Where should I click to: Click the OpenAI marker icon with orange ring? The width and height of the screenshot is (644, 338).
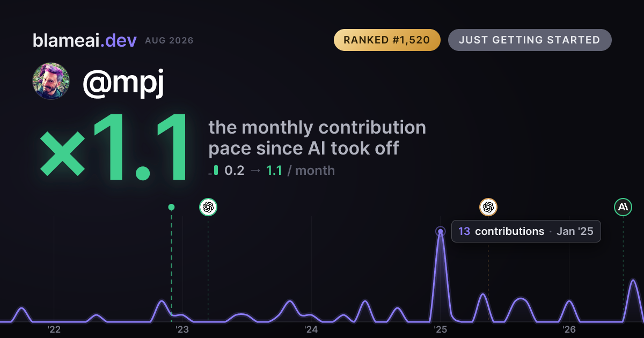pyautogui.click(x=488, y=207)
